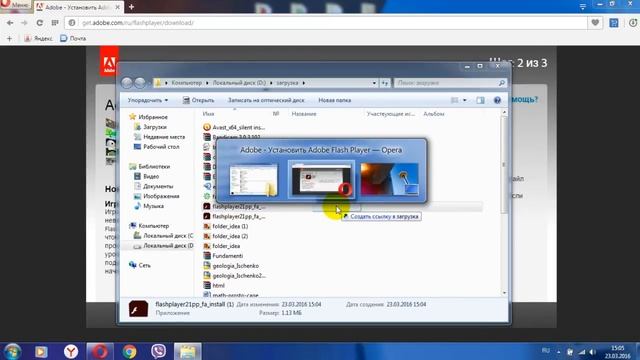Click the Локальный диск (D:) breadcrumb
Image resolution: width=640 pixels, height=360 pixels.
(239, 83)
